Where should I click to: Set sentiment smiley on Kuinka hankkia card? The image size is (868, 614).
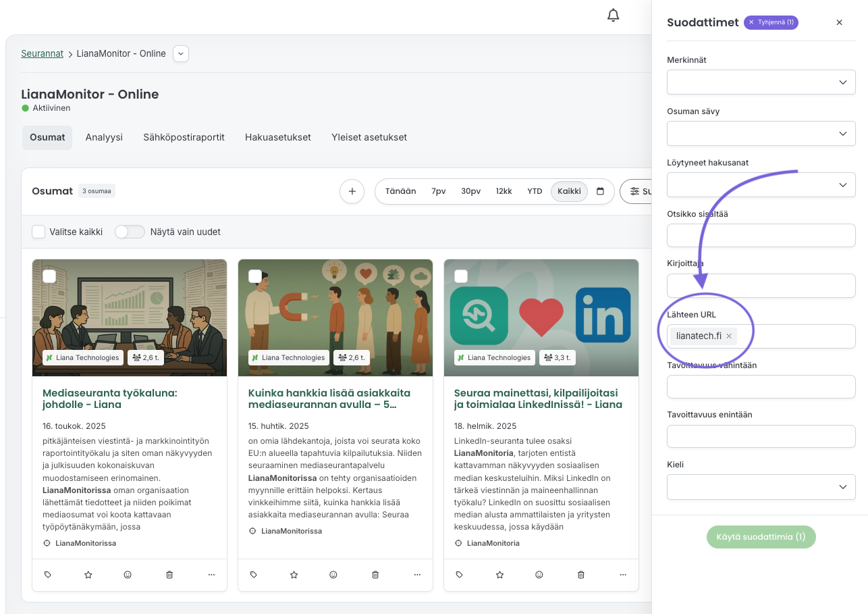coord(333,575)
